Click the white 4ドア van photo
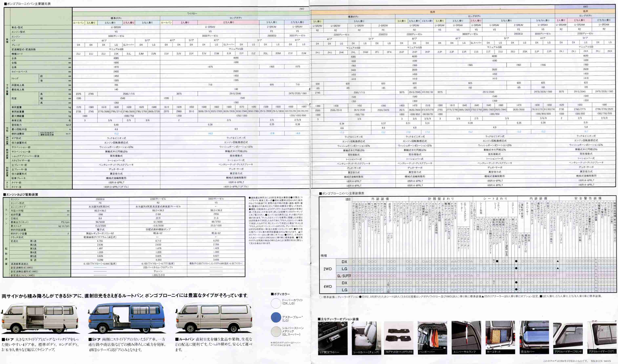 (40, 318)
